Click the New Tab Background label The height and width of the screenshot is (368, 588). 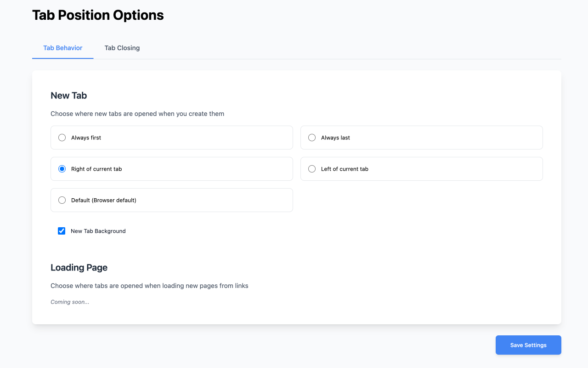point(98,231)
